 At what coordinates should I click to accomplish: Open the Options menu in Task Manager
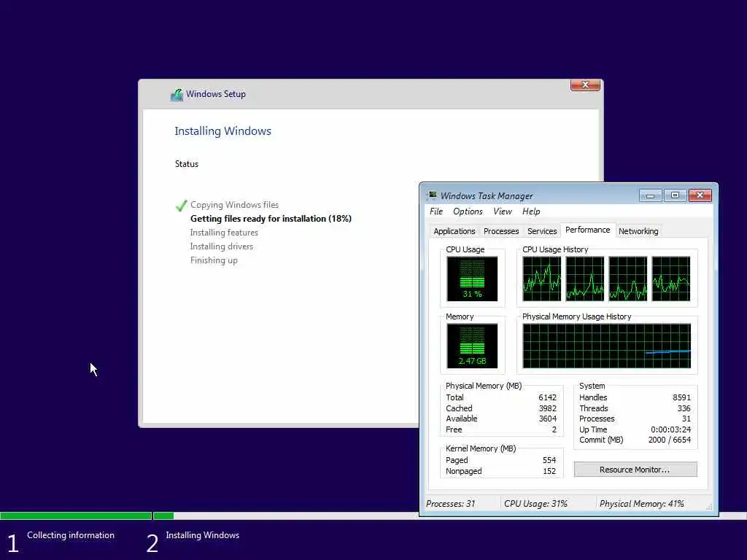[x=468, y=211]
